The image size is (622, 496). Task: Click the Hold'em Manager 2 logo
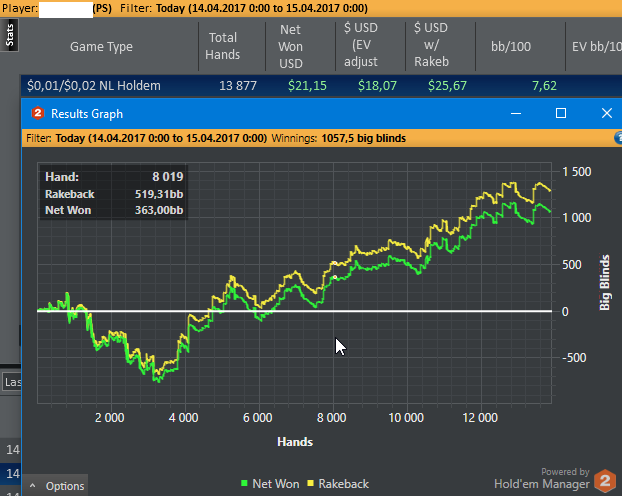pos(605,481)
